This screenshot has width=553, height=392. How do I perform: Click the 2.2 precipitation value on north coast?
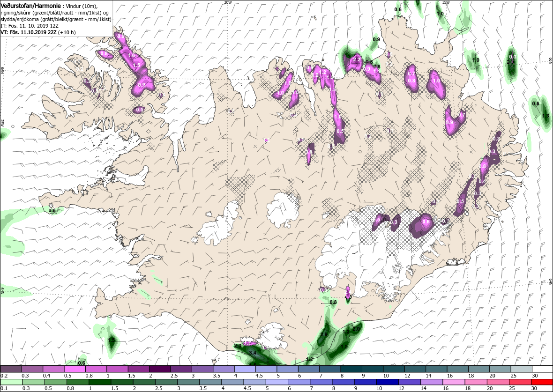point(357,59)
